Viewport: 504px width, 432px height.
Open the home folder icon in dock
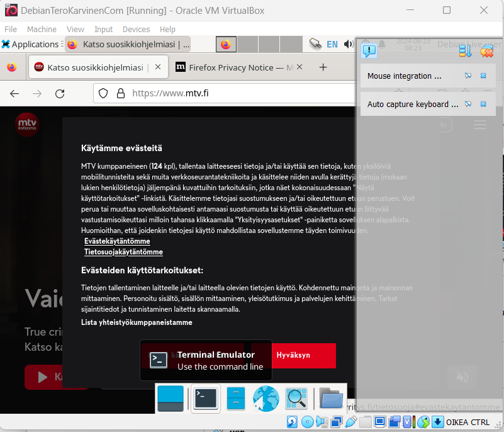(x=331, y=399)
